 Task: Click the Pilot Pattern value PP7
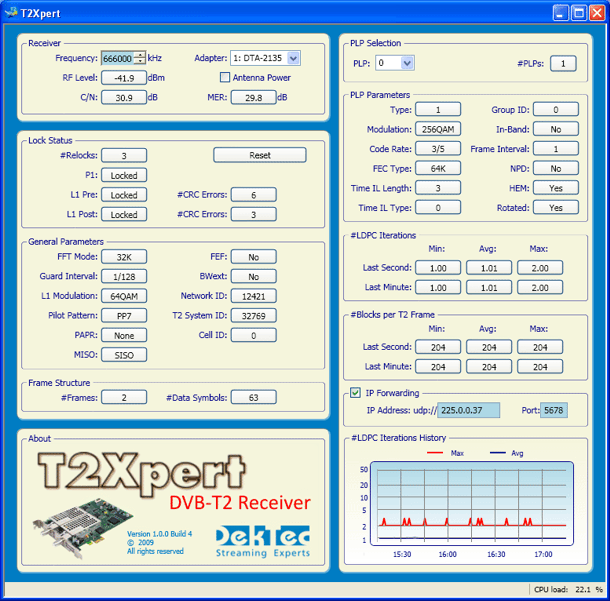click(124, 316)
